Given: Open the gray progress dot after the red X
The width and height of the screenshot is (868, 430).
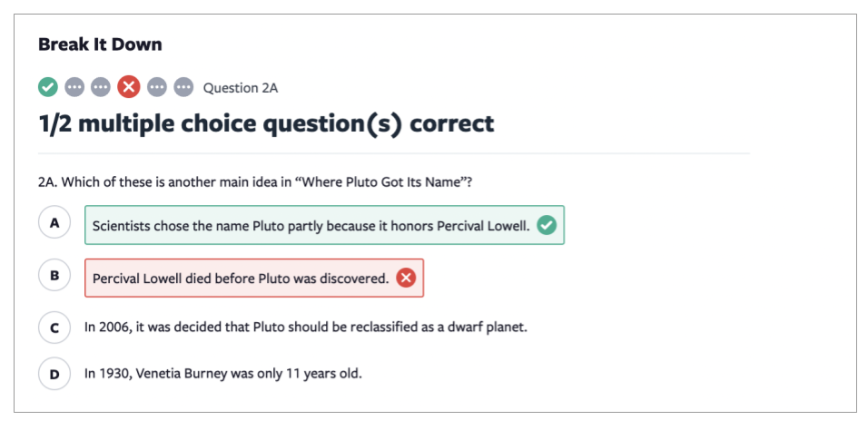Looking at the screenshot, I should [x=157, y=87].
